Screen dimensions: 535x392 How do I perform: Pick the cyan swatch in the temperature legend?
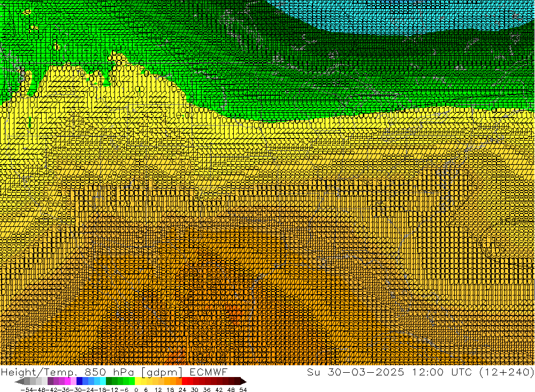click(x=103, y=381)
